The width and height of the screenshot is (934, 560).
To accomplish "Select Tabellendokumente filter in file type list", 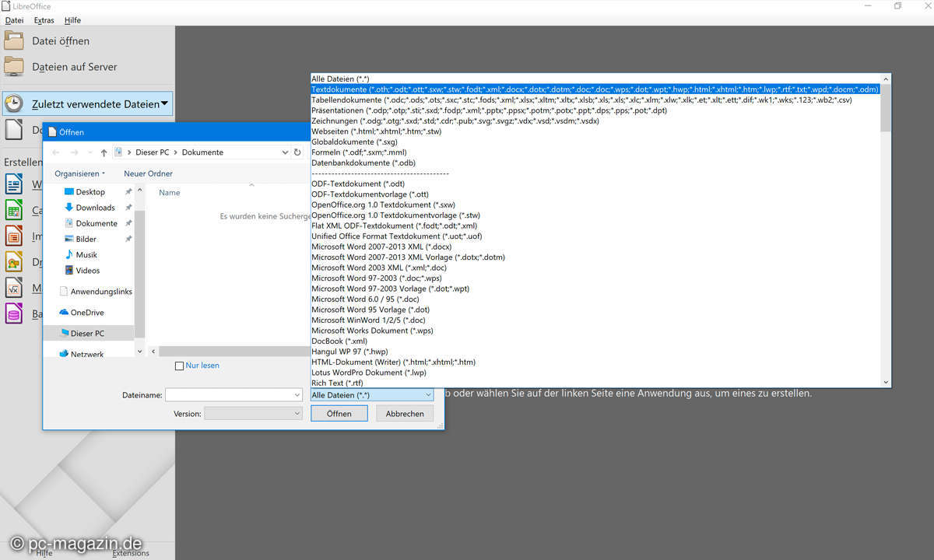I will point(595,100).
